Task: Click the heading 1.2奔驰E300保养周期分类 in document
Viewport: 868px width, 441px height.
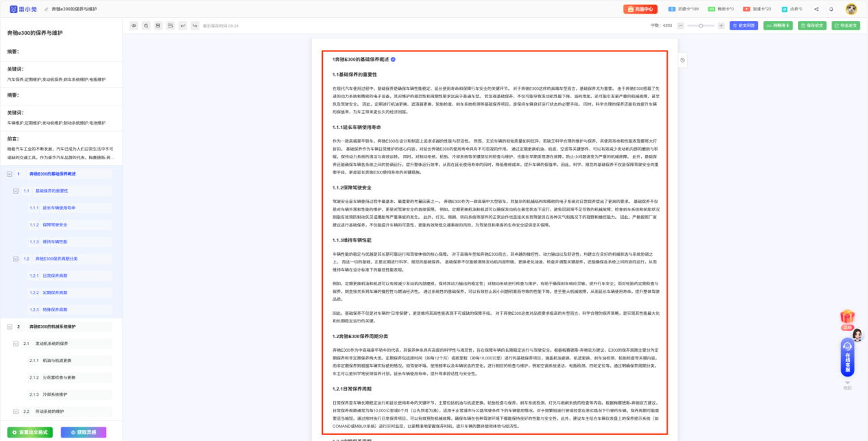Action: (360, 336)
